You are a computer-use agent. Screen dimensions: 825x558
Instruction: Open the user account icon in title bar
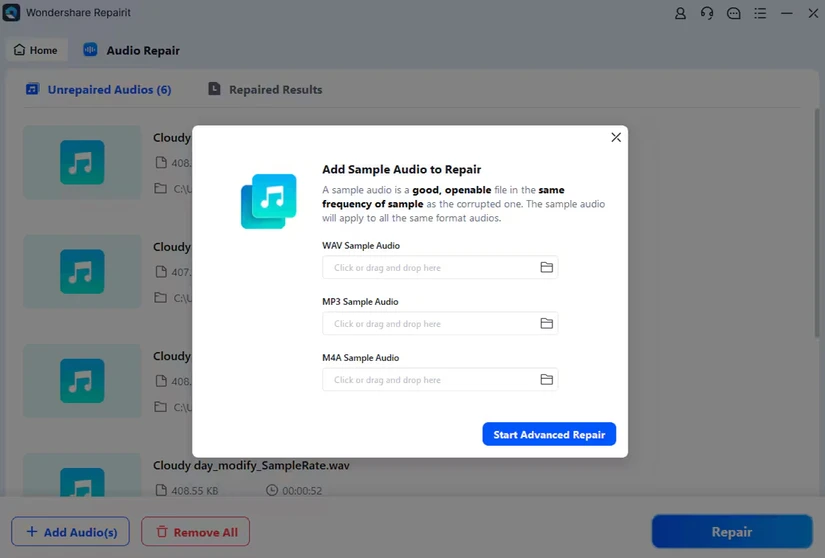[x=681, y=14]
